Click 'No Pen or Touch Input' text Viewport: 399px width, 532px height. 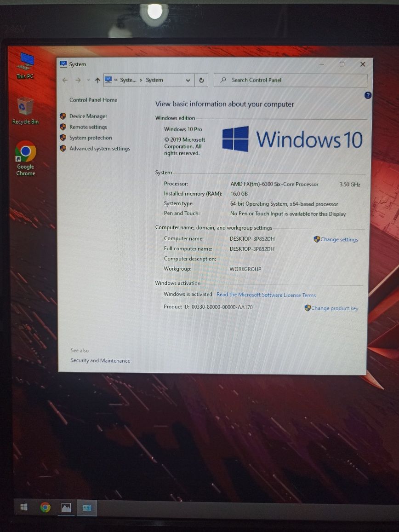[x=256, y=214]
